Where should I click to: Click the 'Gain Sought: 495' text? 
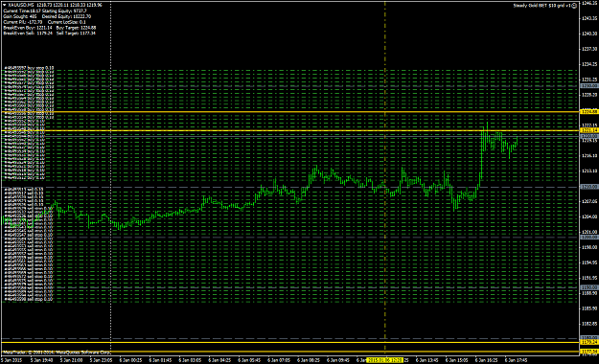19,16
